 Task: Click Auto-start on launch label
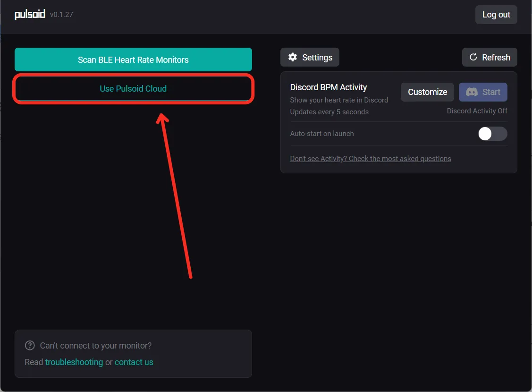tap(322, 134)
